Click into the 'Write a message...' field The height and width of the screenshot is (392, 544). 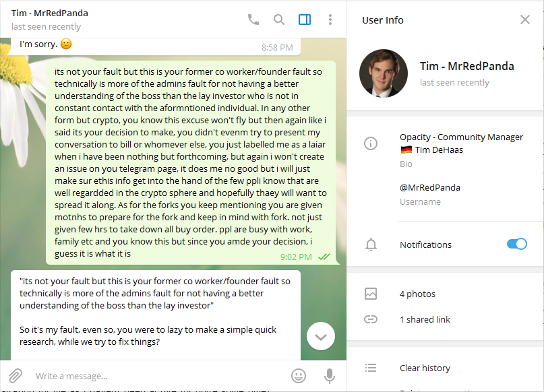(160, 376)
